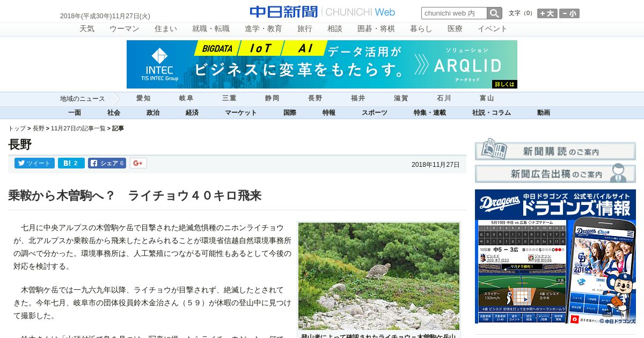Open ウーマン section
Screen dimensions: 644x338
pyautogui.click(x=125, y=29)
